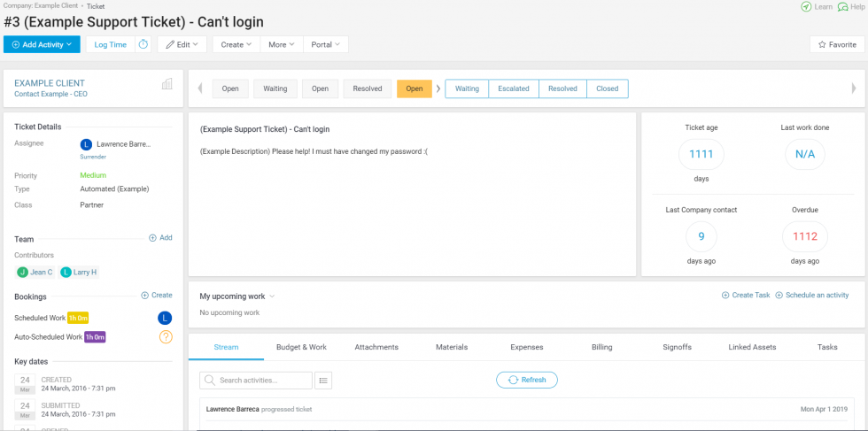Set ticket status to Closed
This screenshot has width=868, height=431.
point(607,89)
